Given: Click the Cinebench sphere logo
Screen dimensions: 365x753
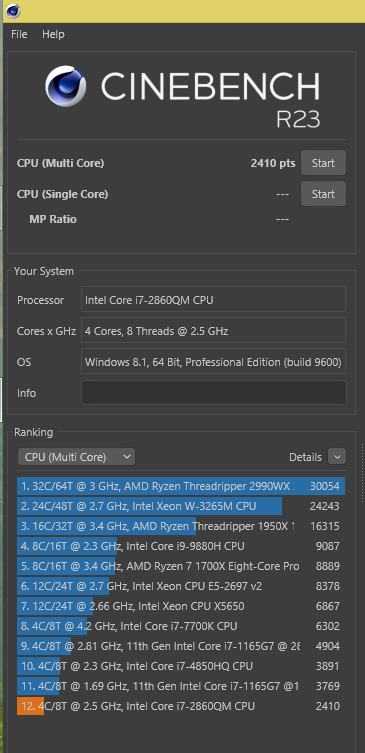Looking at the screenshot, I should click(x=66, y=86).
